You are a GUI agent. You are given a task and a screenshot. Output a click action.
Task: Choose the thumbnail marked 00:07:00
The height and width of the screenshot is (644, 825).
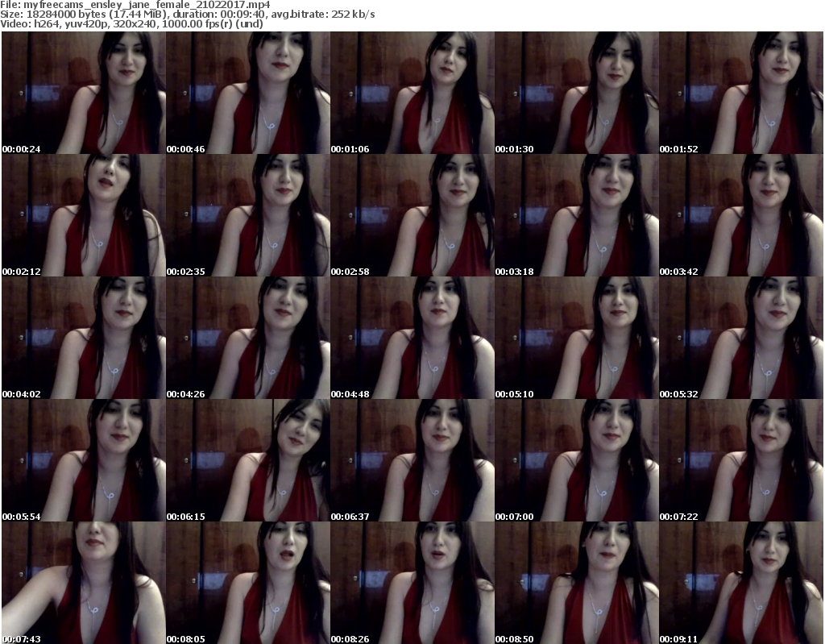(577, 460)
